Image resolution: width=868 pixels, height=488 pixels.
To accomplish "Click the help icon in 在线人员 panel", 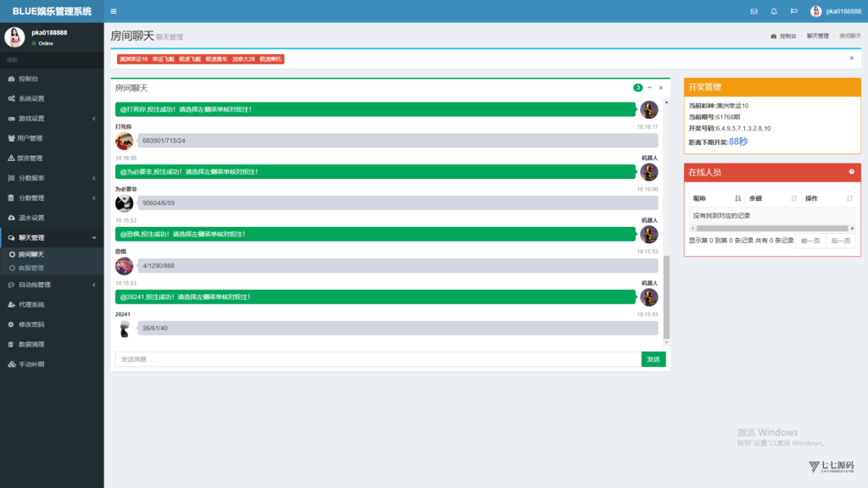I will click(x=851, y=172).
